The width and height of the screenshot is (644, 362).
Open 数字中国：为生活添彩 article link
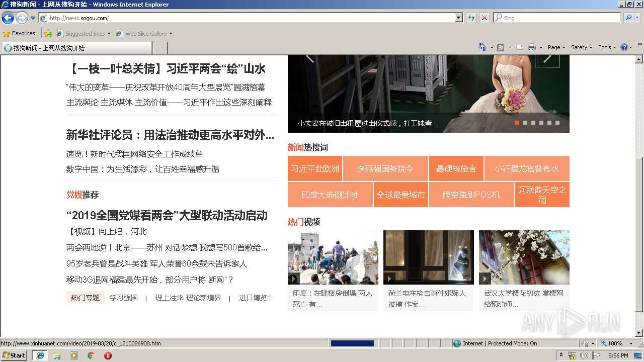pyautogui.click(x=143, y=169)
